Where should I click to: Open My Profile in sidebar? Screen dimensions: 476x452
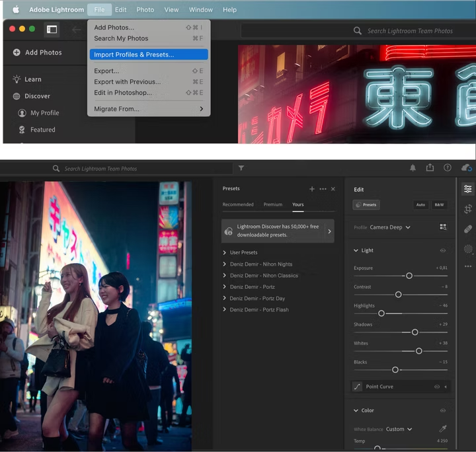point(38,113)
